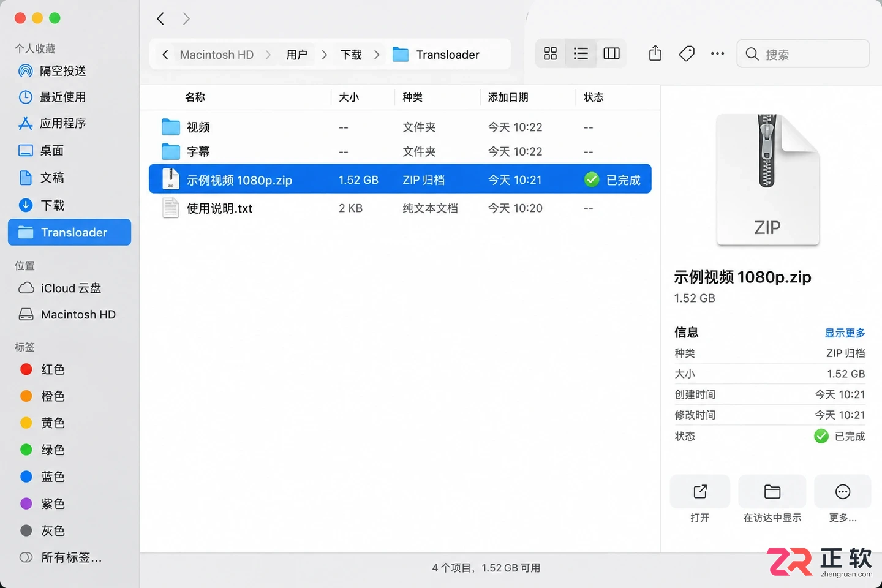Sort by 状态 column header
The width and height of the screenshot is (882, 588).
tap(594, 97)
